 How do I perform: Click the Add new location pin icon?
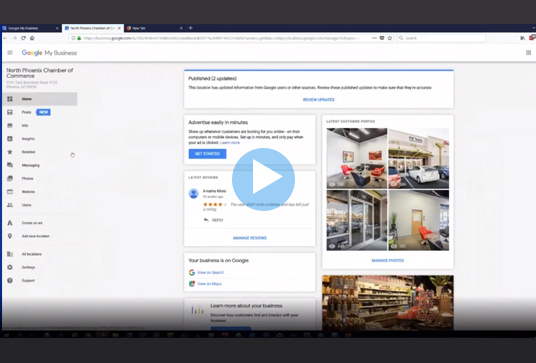coord(10,236)
